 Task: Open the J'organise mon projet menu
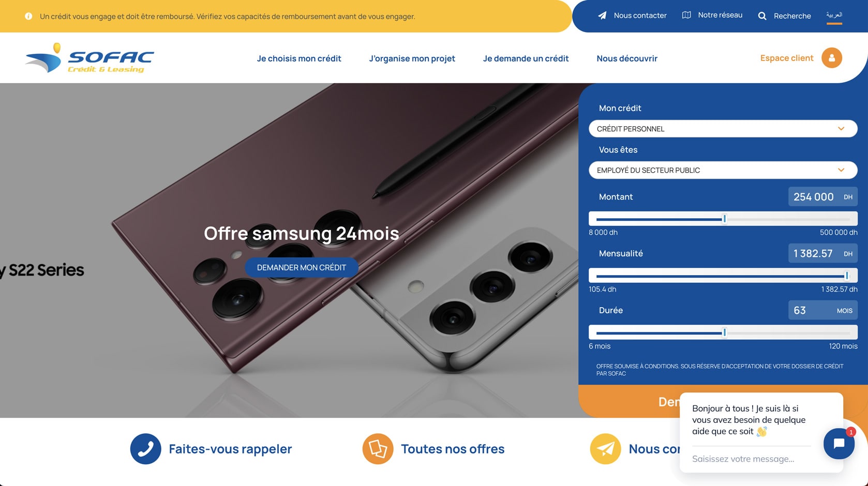coord(412,58)
